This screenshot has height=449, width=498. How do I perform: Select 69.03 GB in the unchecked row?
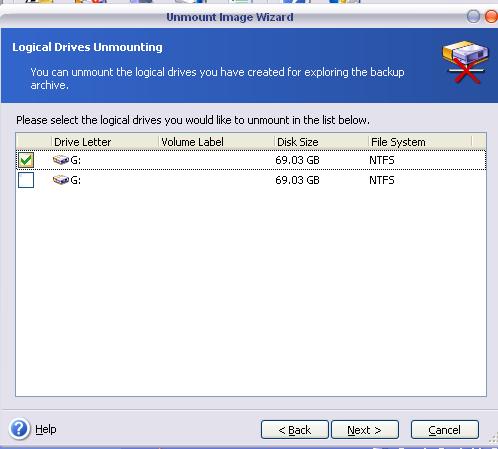pos(297,180)
